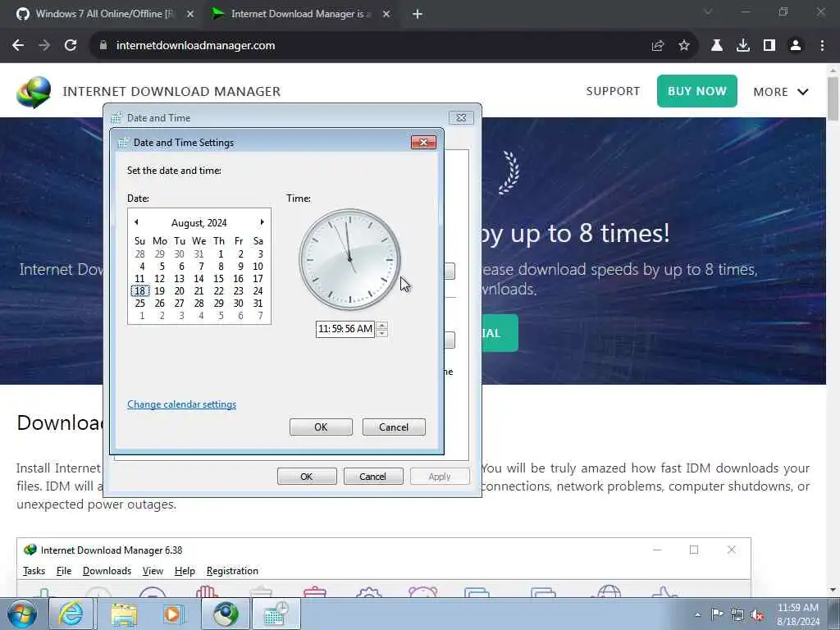Click the IDM globe icon in taskbar

tap(226, 614)
